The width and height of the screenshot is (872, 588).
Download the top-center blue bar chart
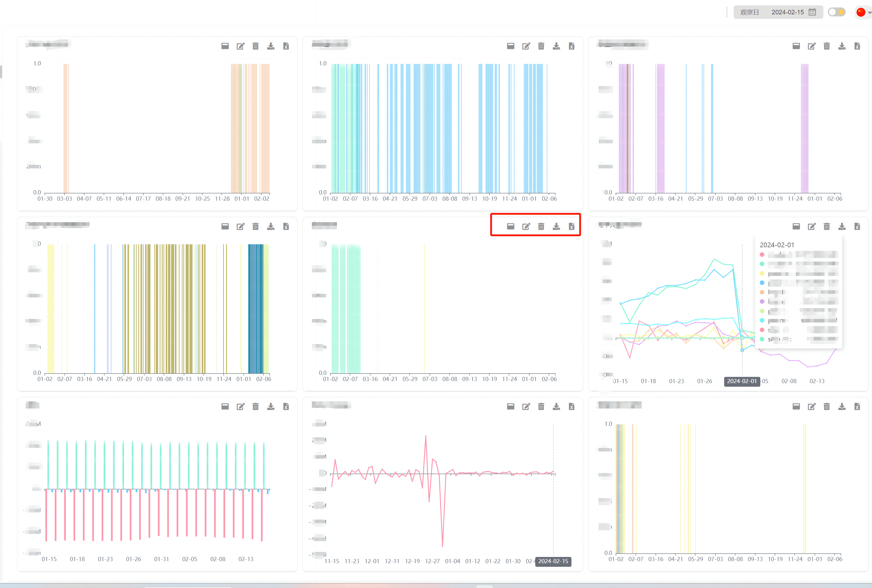(x=556, y=46)
